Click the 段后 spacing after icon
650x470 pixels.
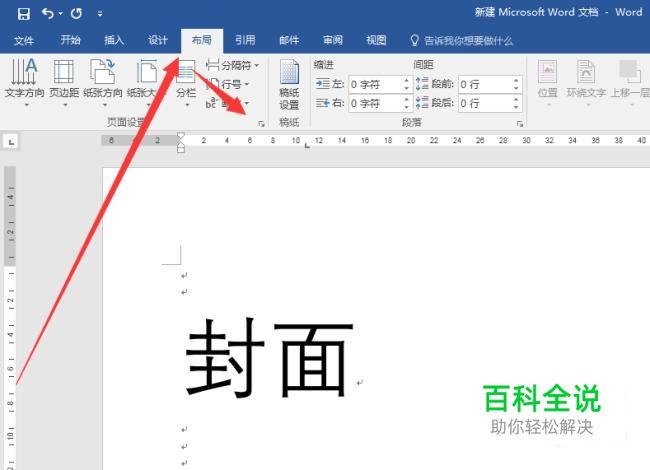coord(422,103)
